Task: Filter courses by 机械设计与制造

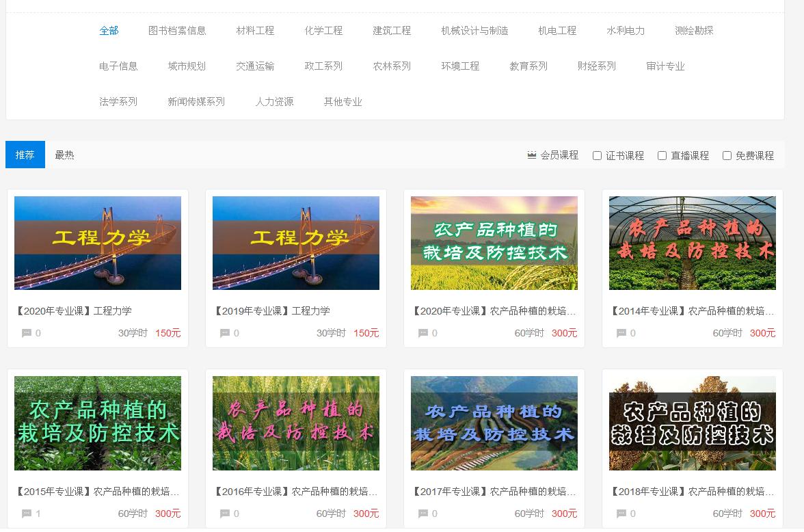Action: (x=474, y=31)
